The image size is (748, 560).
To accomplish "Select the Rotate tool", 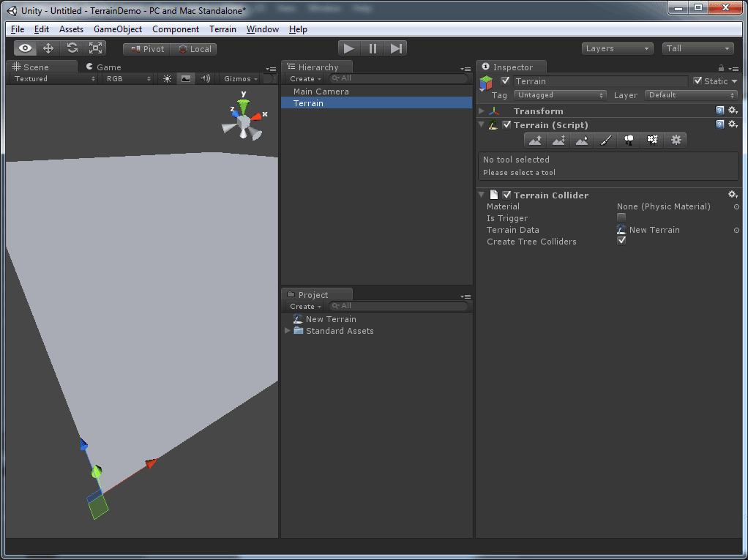I will pos(72,48).
